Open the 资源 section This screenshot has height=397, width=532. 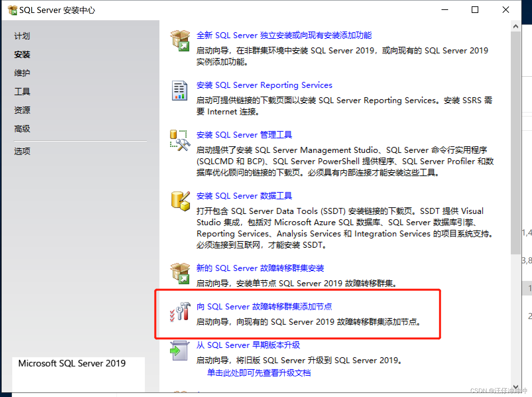tap(22, 110)
